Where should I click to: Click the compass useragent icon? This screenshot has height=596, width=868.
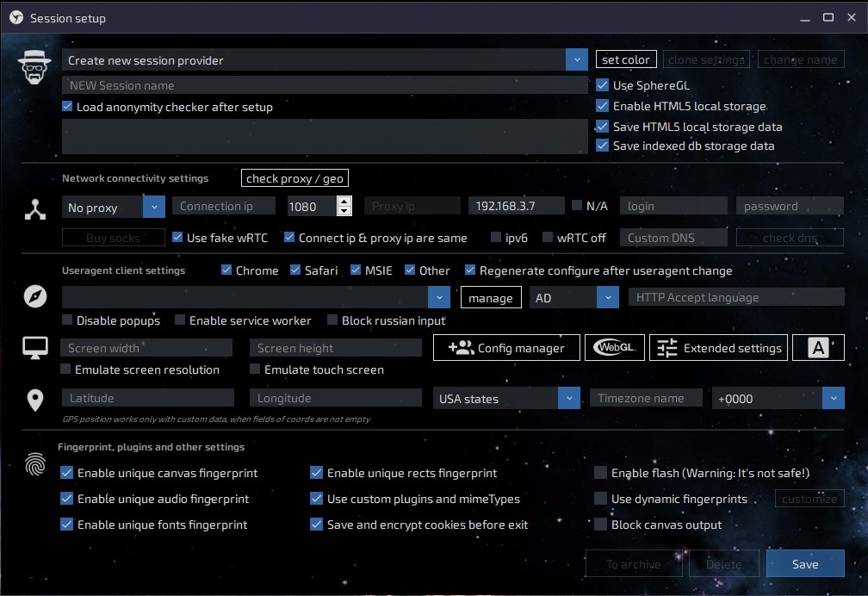tap(35, 297)
